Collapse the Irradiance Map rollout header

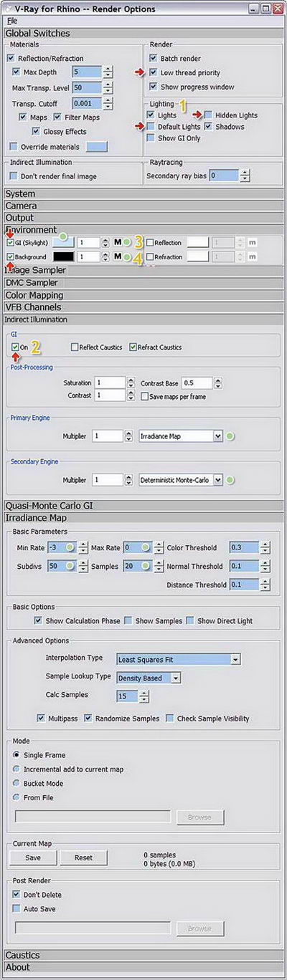[x=143, y=517]
